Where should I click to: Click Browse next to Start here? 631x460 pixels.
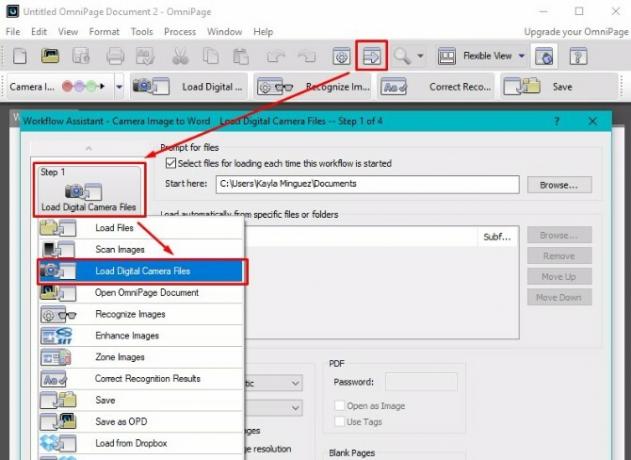pos(559,185)
